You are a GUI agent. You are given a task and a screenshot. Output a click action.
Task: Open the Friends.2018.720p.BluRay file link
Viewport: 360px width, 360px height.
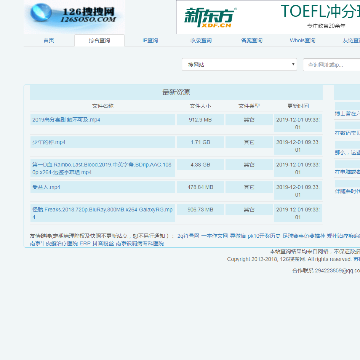pyautogui.click(x=102, y=213)
